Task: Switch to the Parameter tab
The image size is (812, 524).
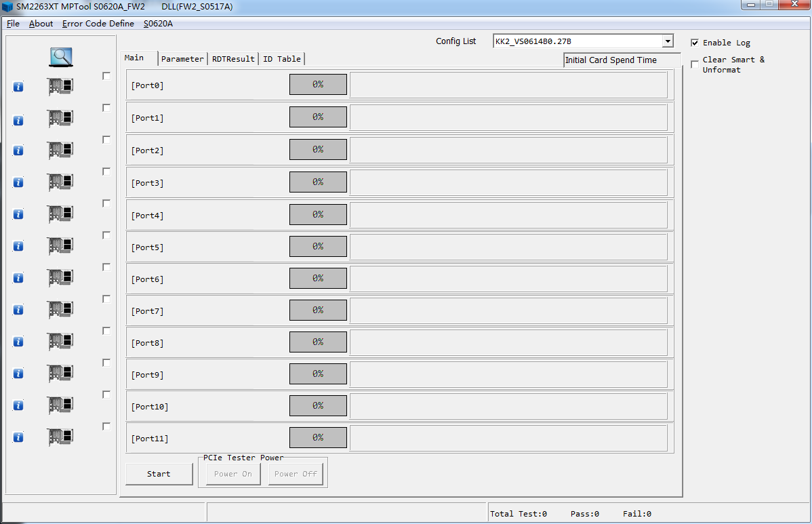Action: (x=182, y=59)
